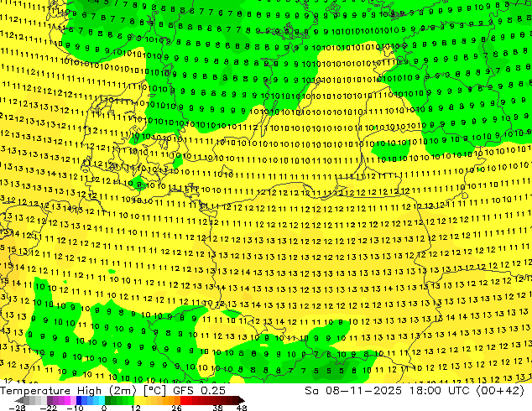Click the '-22' legend value
Image resolution: width=532 pixels, height=411 pixels.
48,408
